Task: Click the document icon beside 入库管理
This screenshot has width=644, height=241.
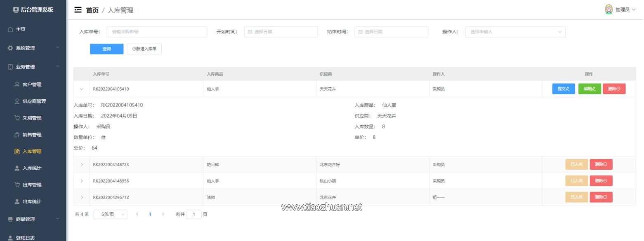Action: (17, 152)
